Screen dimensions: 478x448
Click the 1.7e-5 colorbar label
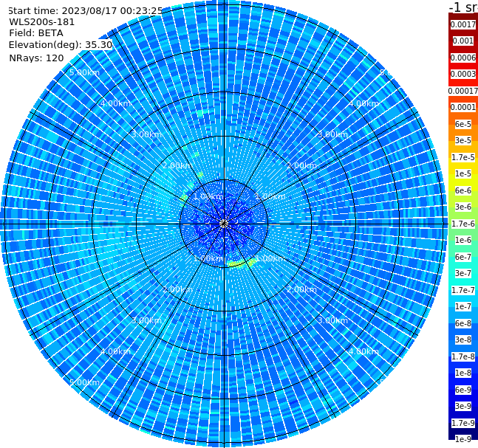click(x=463, y=157)
